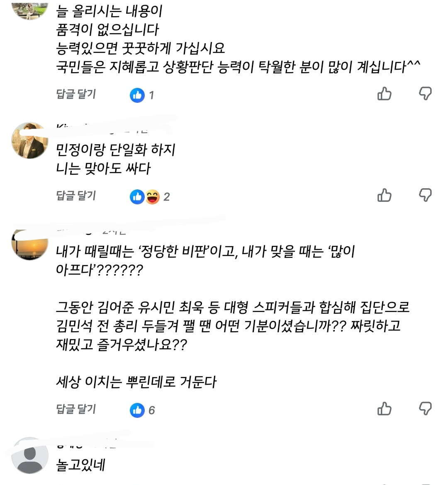Open the sunset profile picture
Viewport: 448px width, 485px height.
click(30, 244)
